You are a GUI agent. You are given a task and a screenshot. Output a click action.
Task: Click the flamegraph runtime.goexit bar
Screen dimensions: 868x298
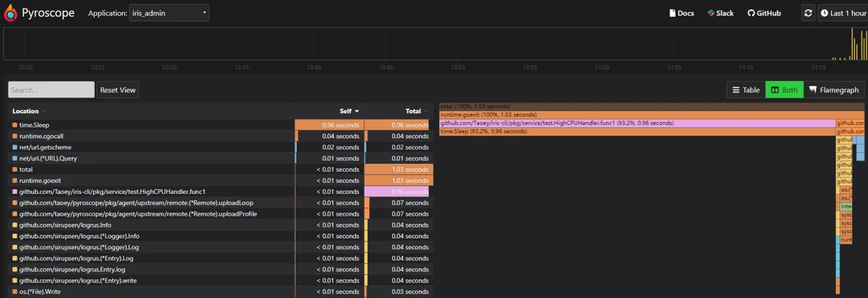pyautogui.click(x=652, y=115)
